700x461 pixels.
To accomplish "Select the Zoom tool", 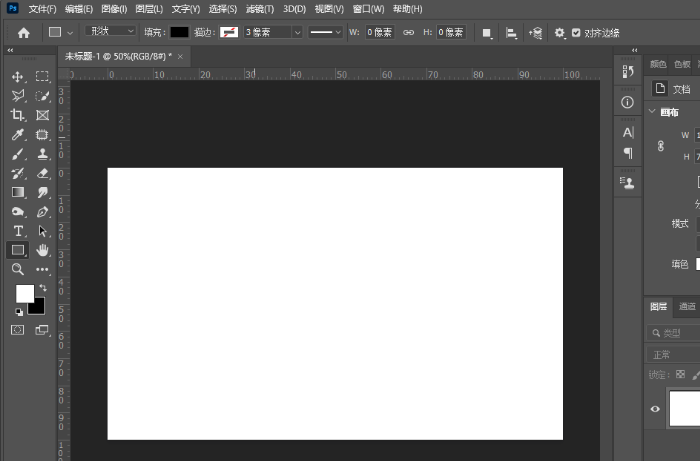I will (x=17, y=269).
